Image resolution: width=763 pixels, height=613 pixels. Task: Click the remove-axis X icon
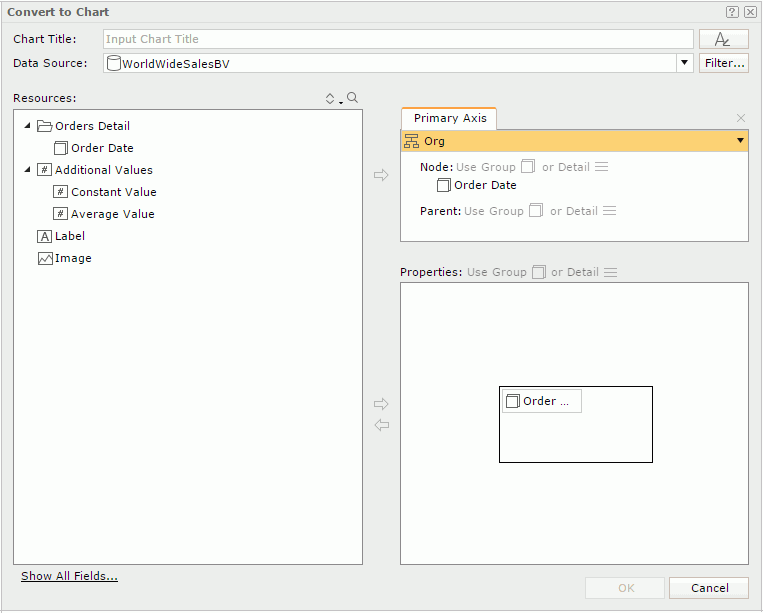pyautogui.click(x=740, y=118)
